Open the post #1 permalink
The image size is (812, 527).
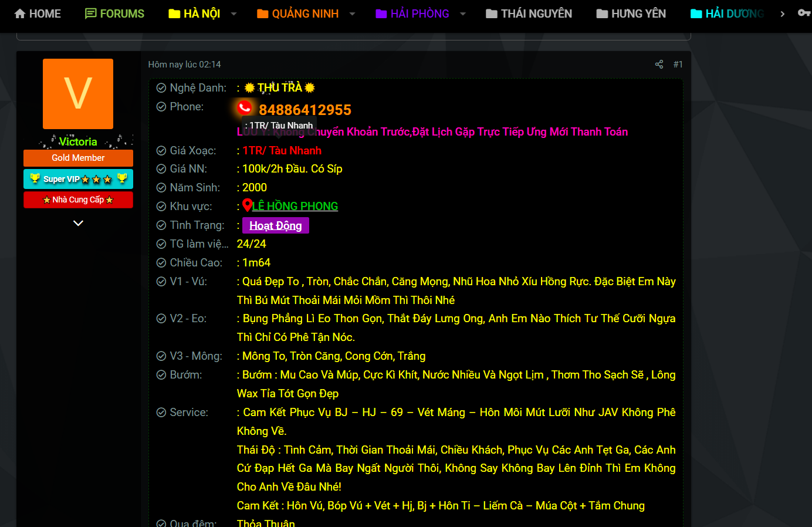coord(678,65)
